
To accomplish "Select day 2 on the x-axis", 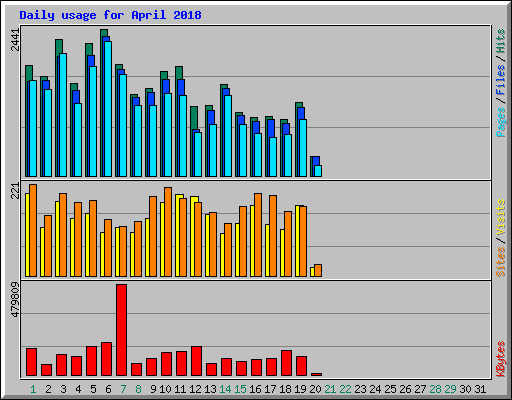I will (x=48, y=389).
